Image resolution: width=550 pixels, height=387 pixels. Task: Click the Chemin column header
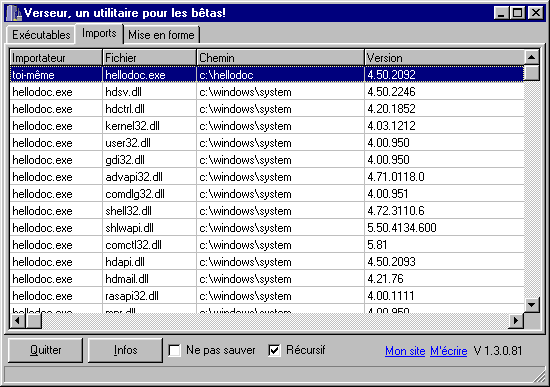coord(280,58)
